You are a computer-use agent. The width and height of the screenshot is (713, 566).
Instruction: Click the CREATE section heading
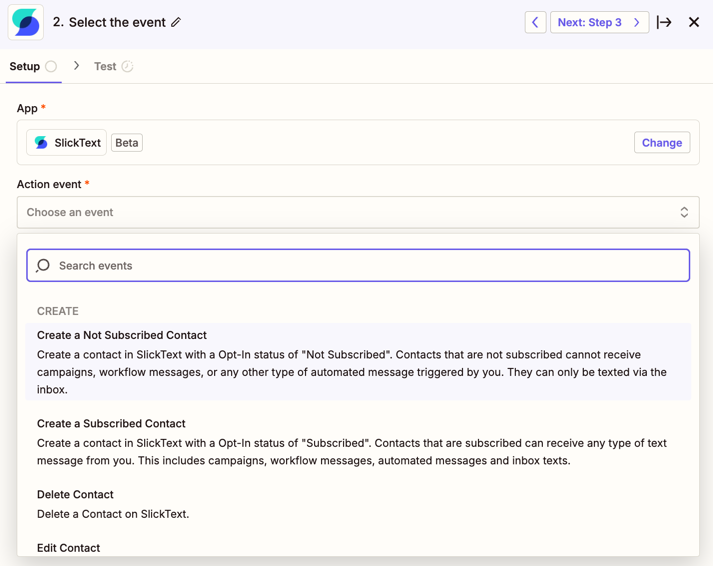point(58,311)
